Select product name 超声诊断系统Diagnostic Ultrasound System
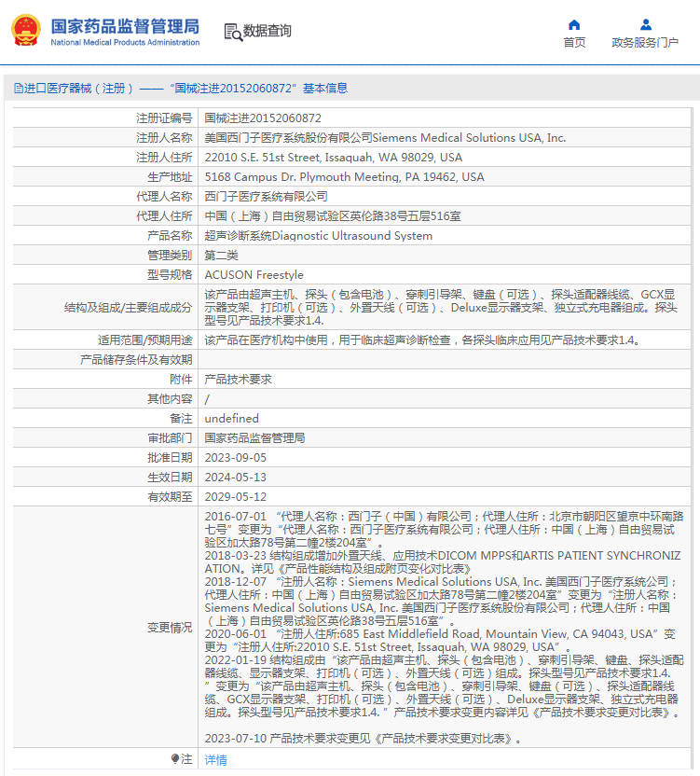Screen dimensions: 700x776 pyautogui.click(x=319, y=236)
